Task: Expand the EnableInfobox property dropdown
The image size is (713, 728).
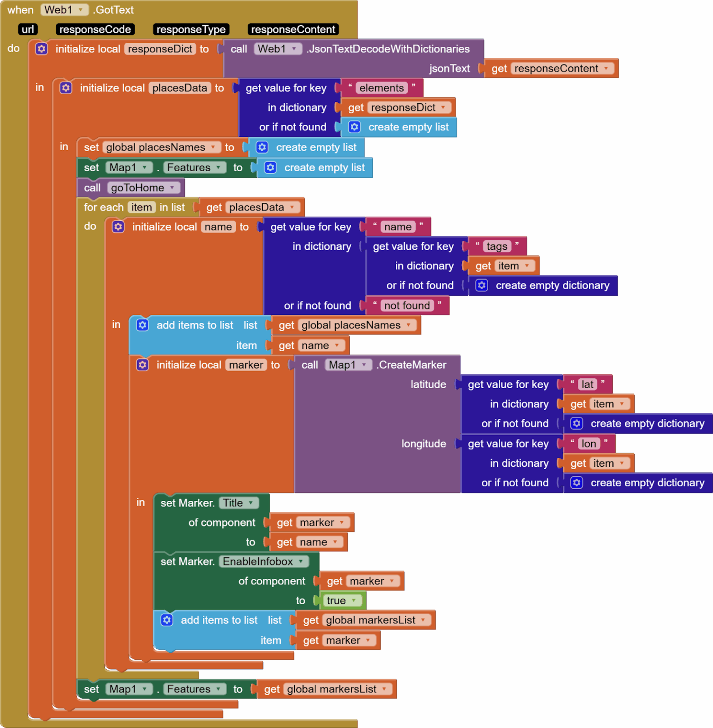Action: click(301, 561)
